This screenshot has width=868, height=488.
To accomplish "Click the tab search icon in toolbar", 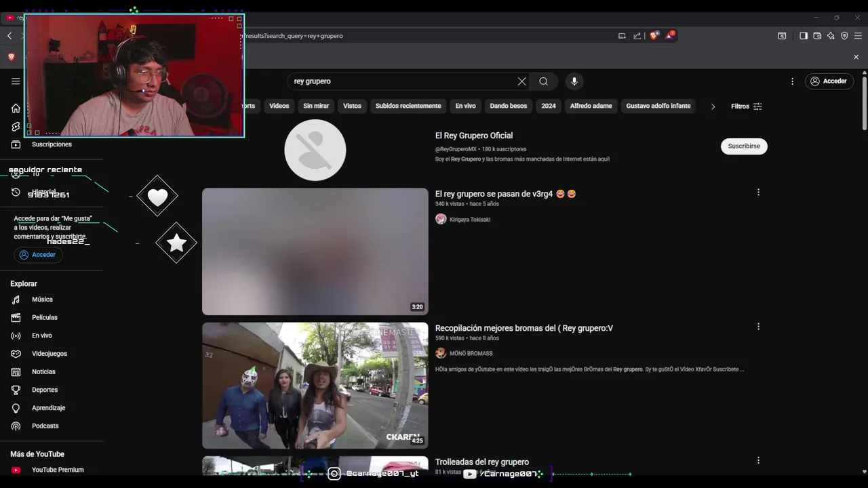I will (782, 36).
